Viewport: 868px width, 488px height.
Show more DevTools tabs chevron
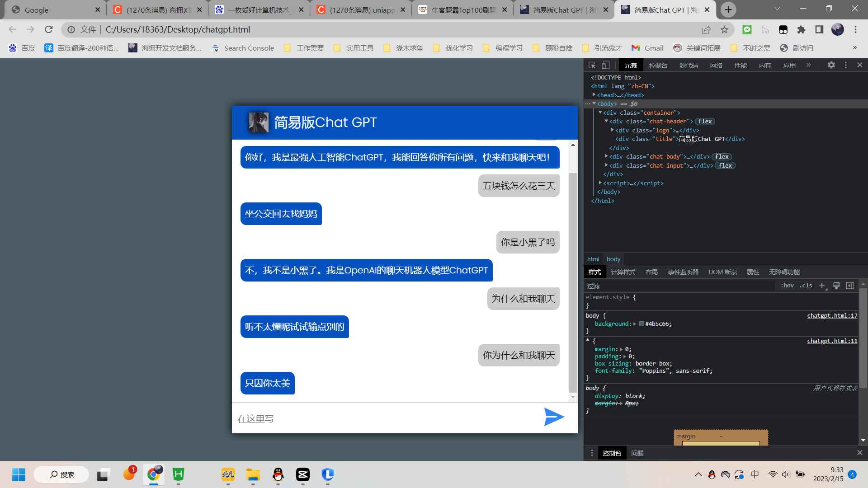(808, 65)
